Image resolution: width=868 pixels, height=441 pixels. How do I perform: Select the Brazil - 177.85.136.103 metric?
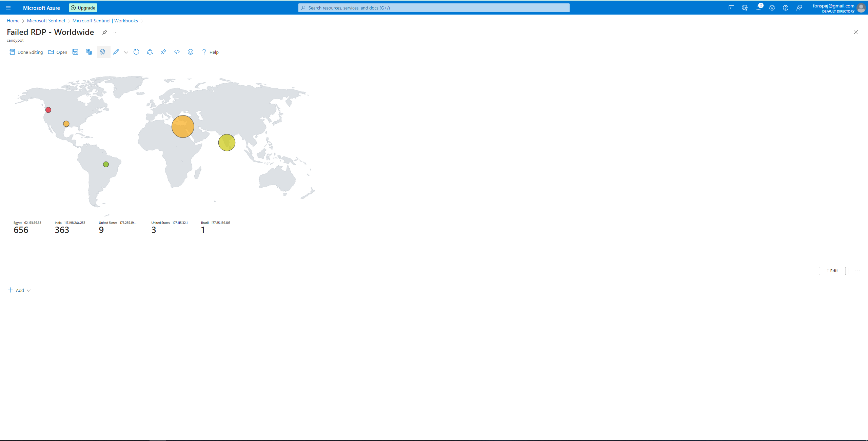216,228
